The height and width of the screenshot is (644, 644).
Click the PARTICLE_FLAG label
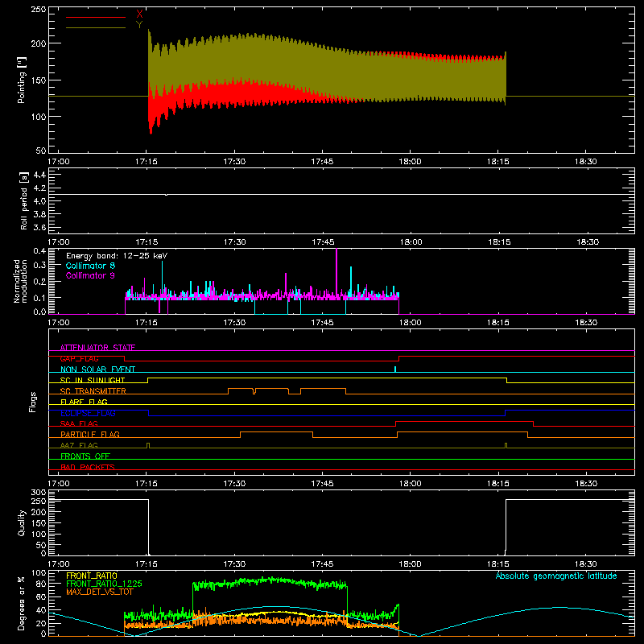tap(90, 434)
